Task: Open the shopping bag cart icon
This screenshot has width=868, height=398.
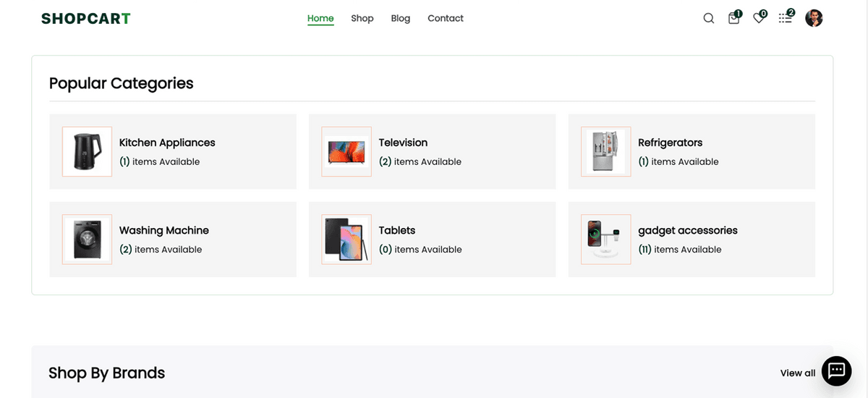Action: point(733,19)
